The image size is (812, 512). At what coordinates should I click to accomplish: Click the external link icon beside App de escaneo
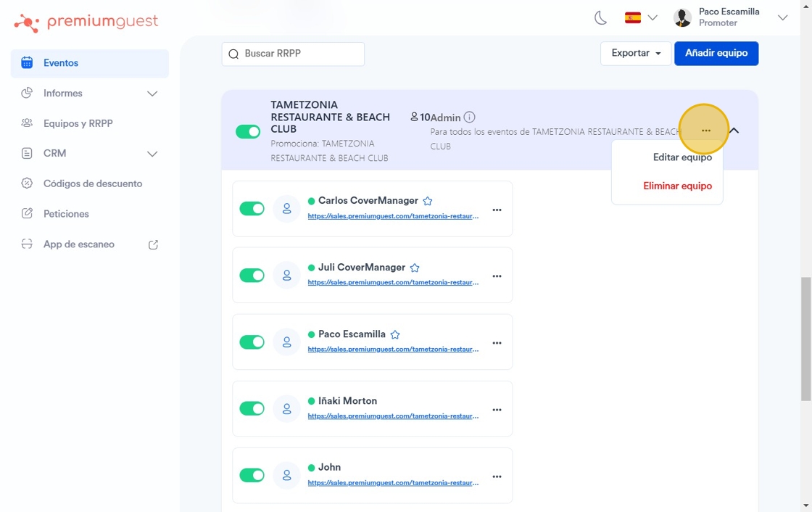153,244
